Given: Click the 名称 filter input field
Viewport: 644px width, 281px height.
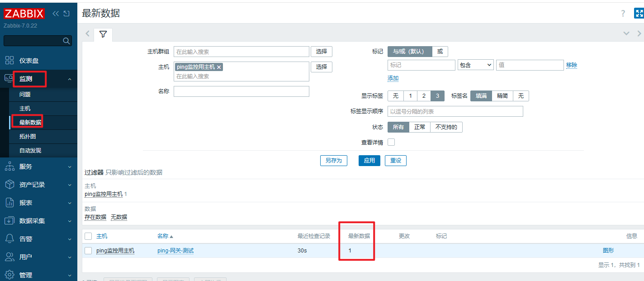Looking at the screenshot, I should click(x=241, y=91).
